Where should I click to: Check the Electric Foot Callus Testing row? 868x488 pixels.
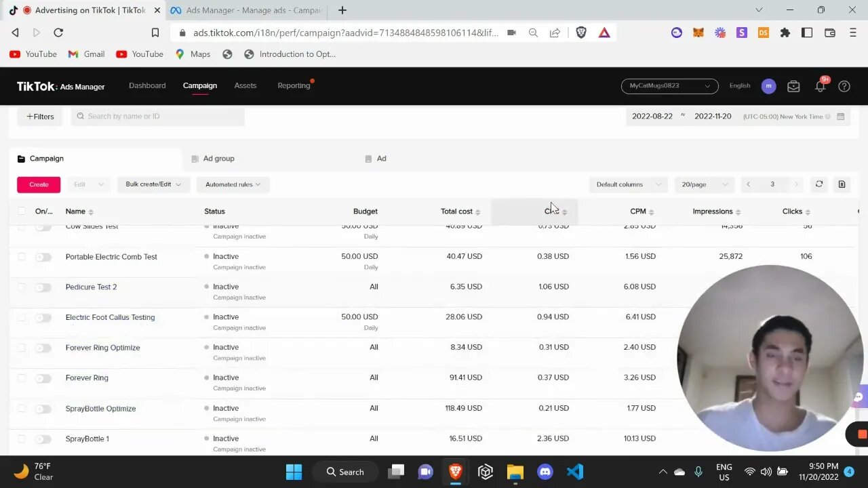click(x=22, y=318)
